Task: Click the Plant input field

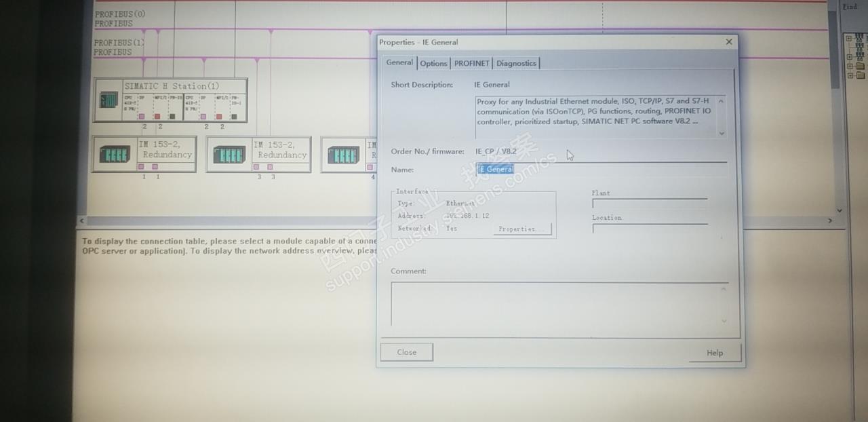Action: 650,204
